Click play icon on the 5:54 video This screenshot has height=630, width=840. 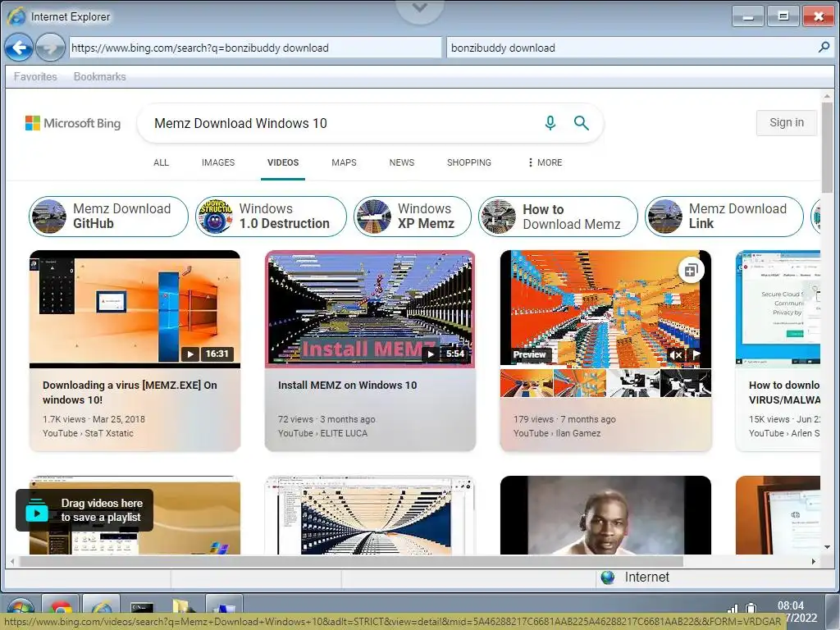[430, 354]
